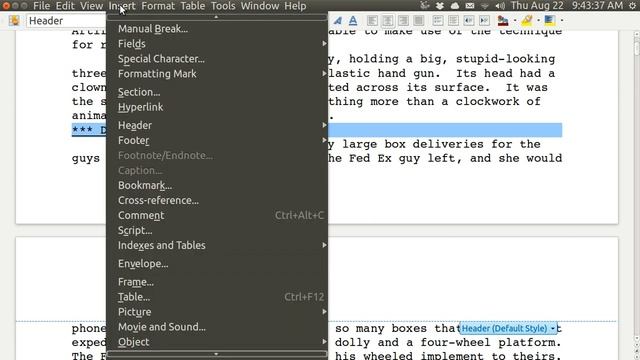Open font color dropdown arrow
The height and width of the screenshot is (360, 640).
pos(515,20)
